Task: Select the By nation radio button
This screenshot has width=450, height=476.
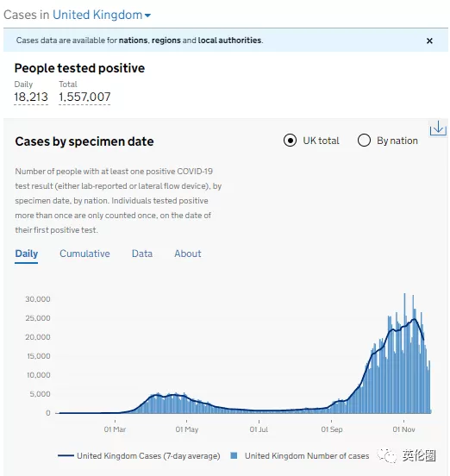Action: pos(364,141)
